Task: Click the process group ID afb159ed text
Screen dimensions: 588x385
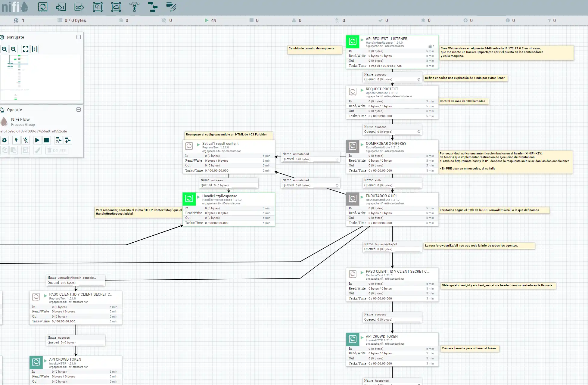Action: [x=34, y=131]
